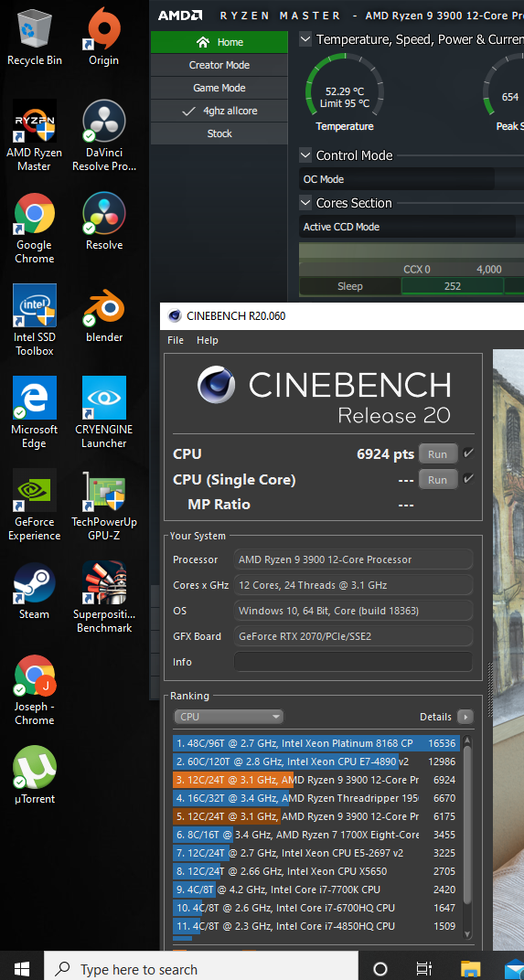The image size is (524, 980).
Task: Go to Home in Ryzen Master
Action: [x=219, y=42]
